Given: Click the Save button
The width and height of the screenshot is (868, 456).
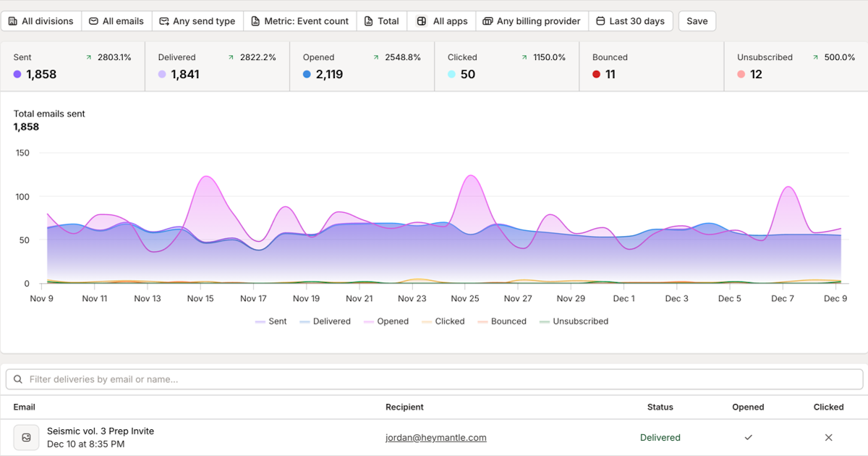Looking at the screenshot, I should pyautogui.click(x=697, y=21).
